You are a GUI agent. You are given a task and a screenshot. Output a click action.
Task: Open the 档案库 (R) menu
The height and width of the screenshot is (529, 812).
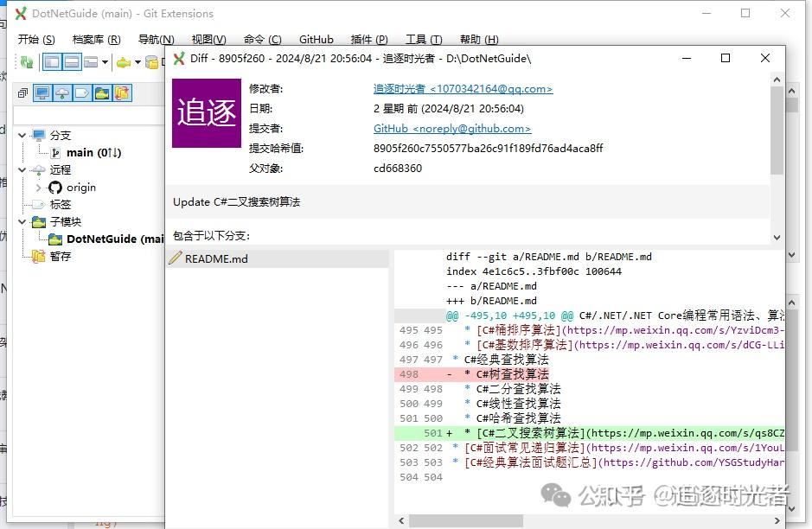96,40
